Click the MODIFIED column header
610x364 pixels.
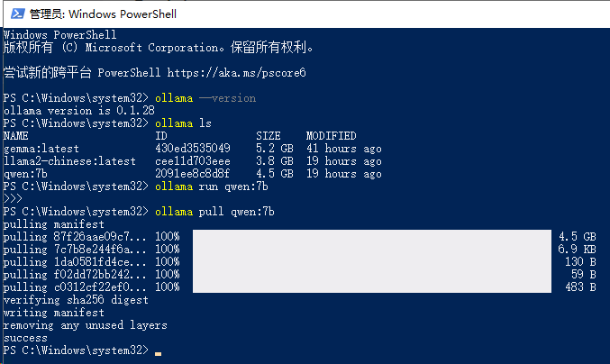coord(332,136)
